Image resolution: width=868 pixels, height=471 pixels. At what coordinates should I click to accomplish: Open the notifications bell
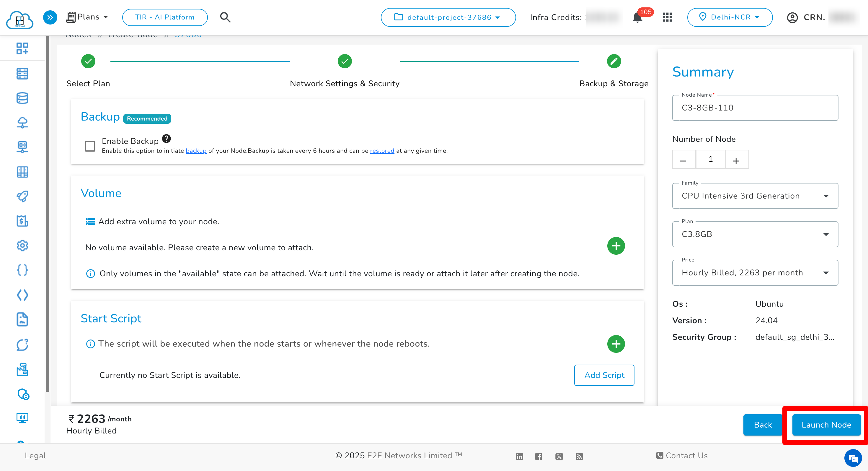click(x=638, y=17)
